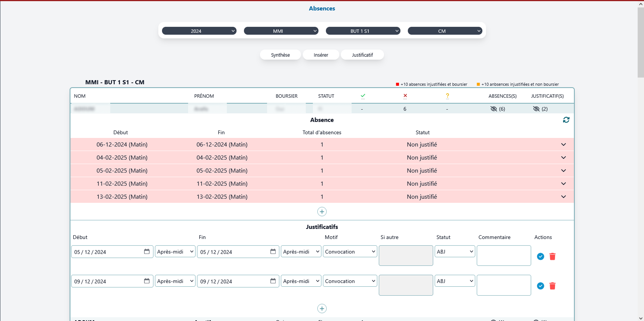Sort by the BOURSIER column header
The width and height of the screenshot is (644, 321).
pos(286,96)
